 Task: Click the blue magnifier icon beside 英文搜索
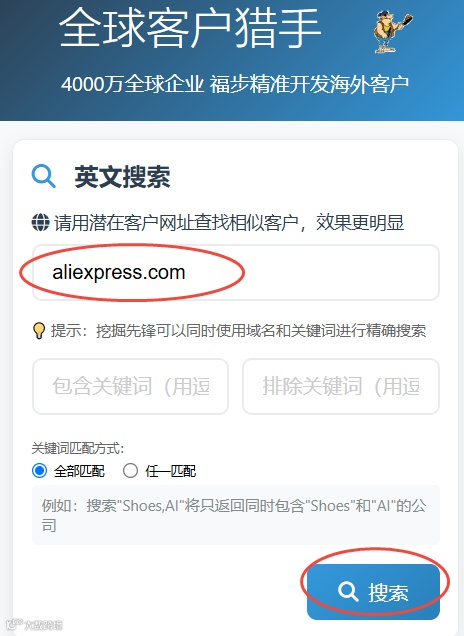click(x=43, y=176)
